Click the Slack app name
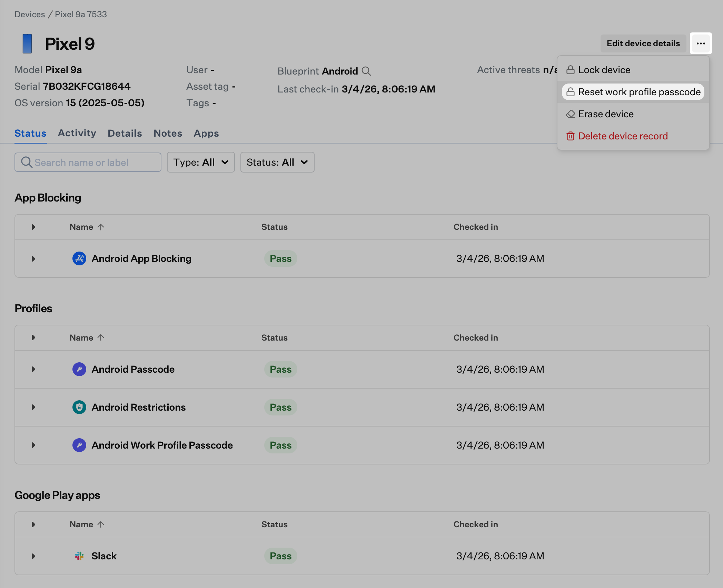Screen dimensions: 723x588 pos(104,556)
